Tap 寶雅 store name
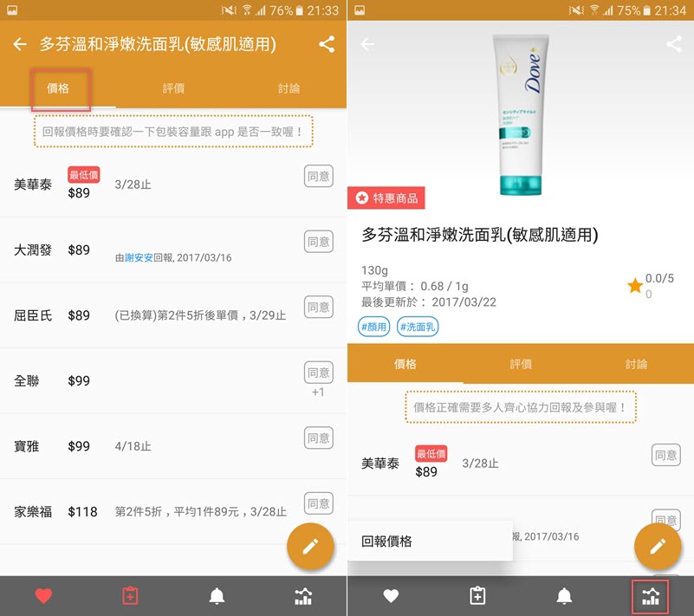Screen dimensions: 694x616 27,446
